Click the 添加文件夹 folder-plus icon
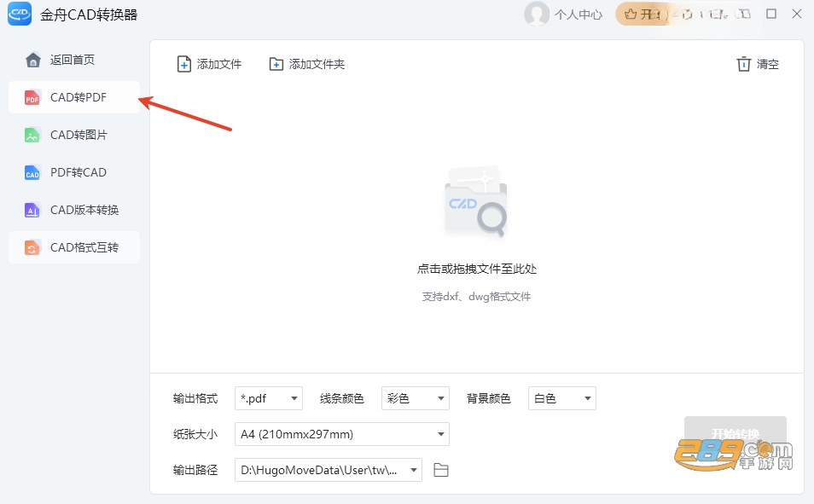This screenshot has width=814, height=504. 276,64
